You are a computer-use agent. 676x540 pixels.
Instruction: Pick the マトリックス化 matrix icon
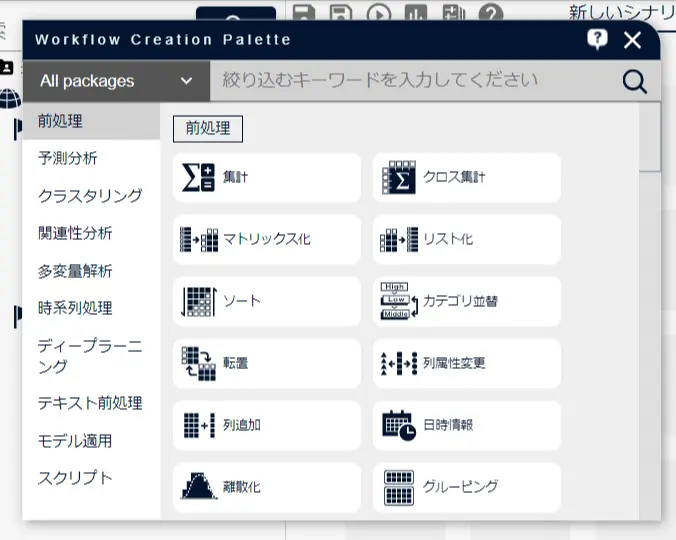click(x=199, y=239)
